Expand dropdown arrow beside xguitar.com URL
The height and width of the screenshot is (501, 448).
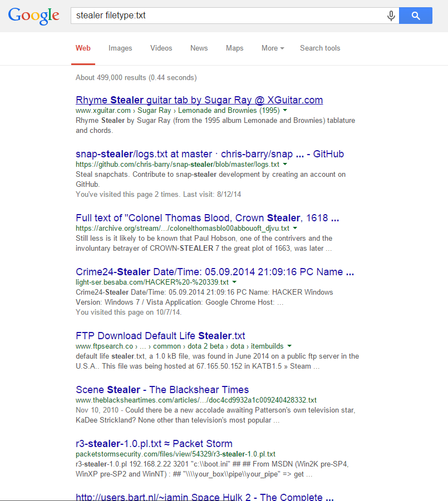(285, 110)
